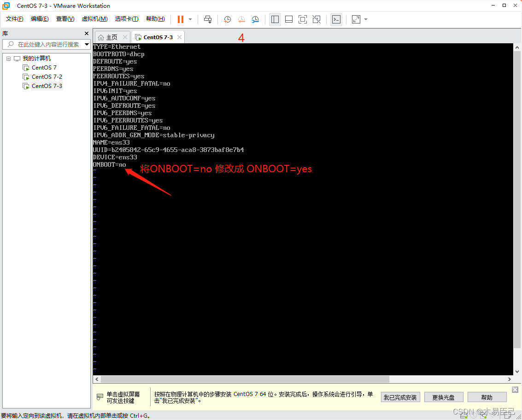Open the 查看(V) menu
Viewport: 522px width, 420px height.
65,19
